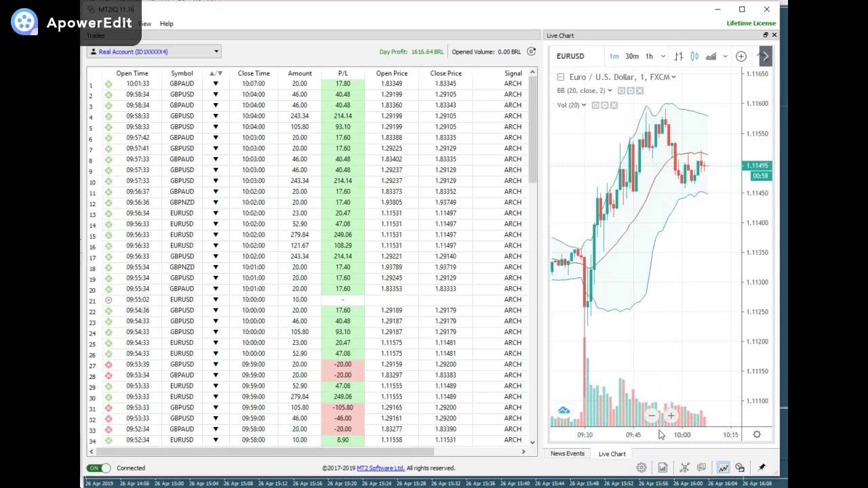Click the gear icon beside Opened Volume
The width and height of the screenshot is (868, 488).
pos(531,52)
